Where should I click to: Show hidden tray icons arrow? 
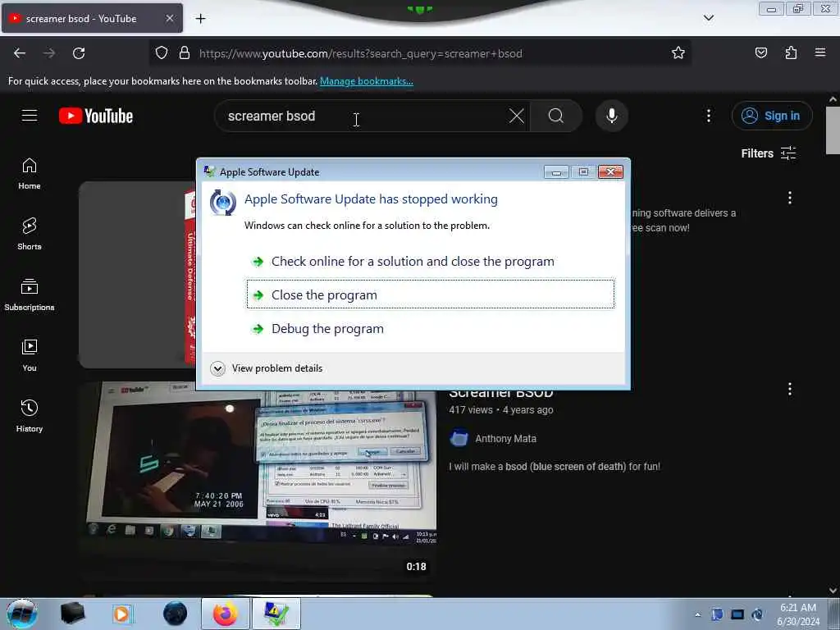click(x=697, y=614)
